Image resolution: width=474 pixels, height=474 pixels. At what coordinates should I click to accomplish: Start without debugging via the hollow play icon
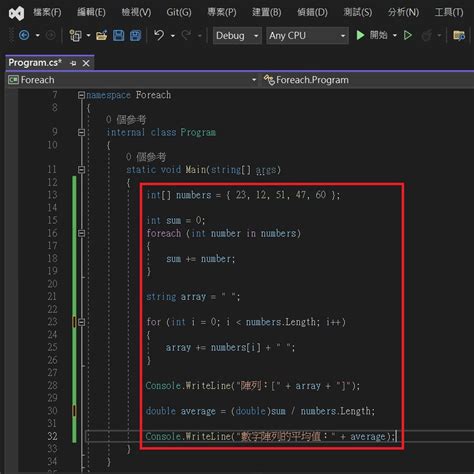tap(408, 35)
